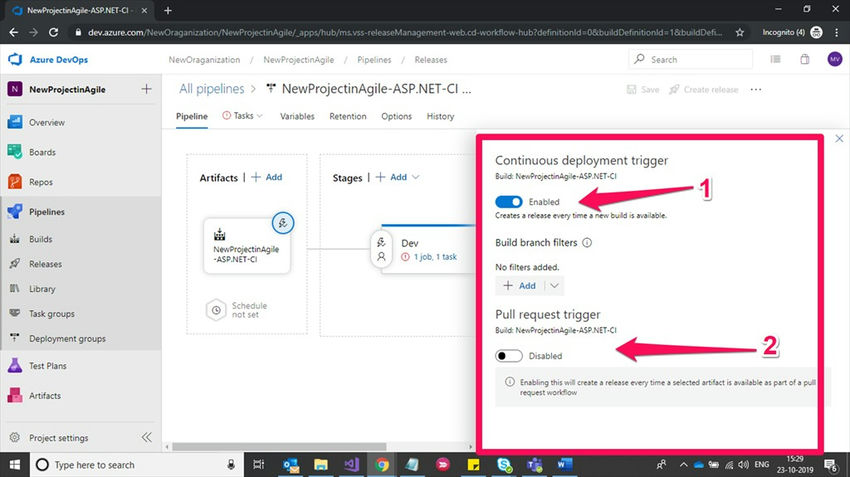Open the Options tab
The width and height of the screenshot is (850, 477).
396,116
